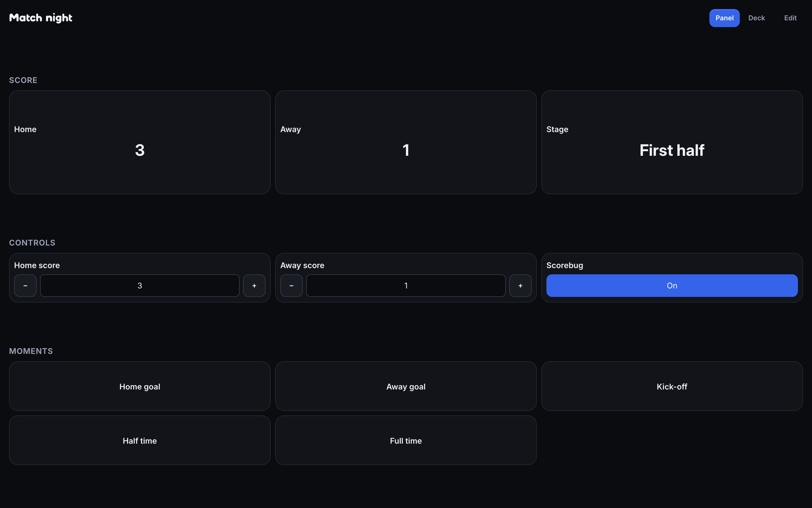The width and height of the screenshot is (812, 508).
Task: Click the Away score label
Action: pos(302,265)
